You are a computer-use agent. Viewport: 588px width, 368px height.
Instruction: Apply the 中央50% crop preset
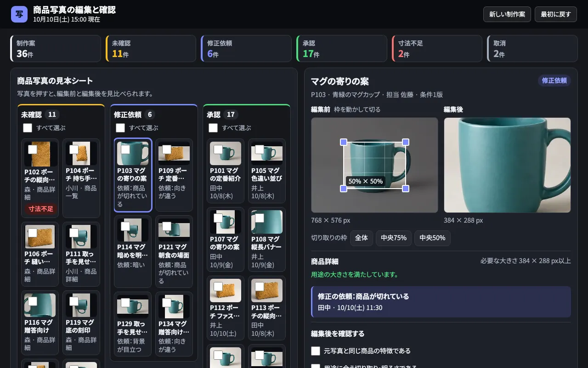(432, 238)
